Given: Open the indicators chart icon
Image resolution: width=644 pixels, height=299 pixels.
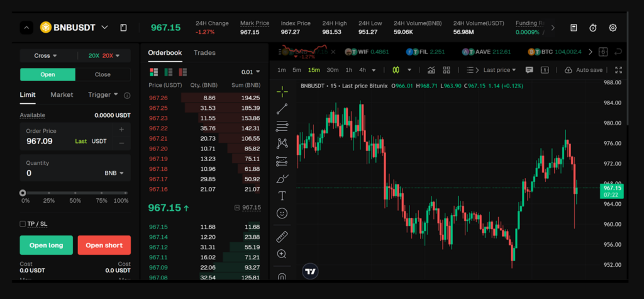Looking at the screenshot, I should pos(431,70).
